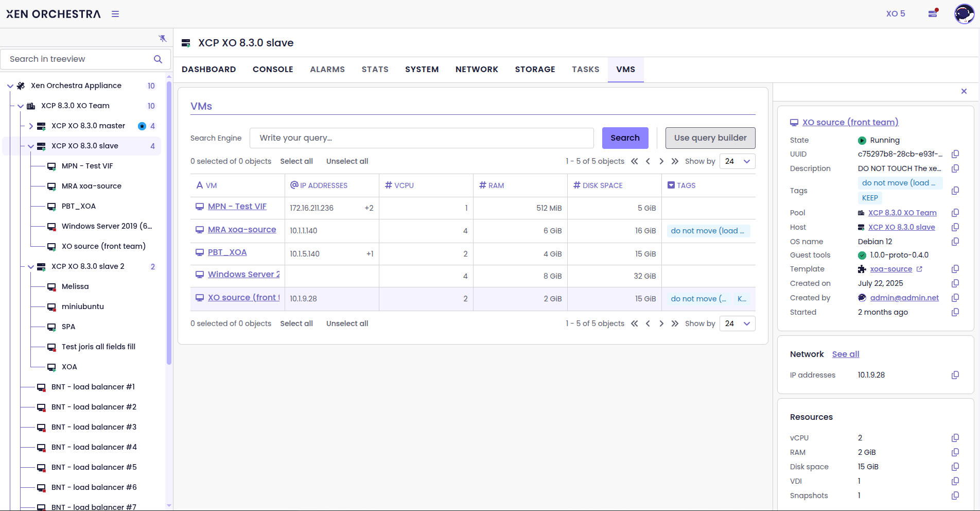This screenshot has width=980, height=511.
Task: Open the STORAGE tab
Action: [535, 70]
